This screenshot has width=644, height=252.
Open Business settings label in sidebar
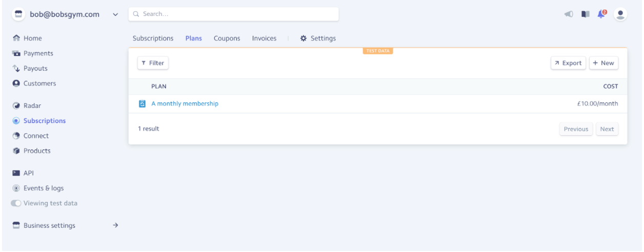pos(49,226)
